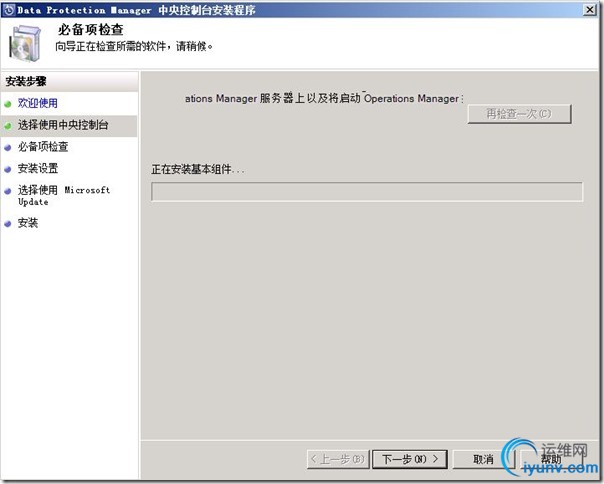Image resolution: width=604 pixels, height=484 pixels.
Task: Click the 安装步骤 sidebar header
Action: (x=26, y=81)
